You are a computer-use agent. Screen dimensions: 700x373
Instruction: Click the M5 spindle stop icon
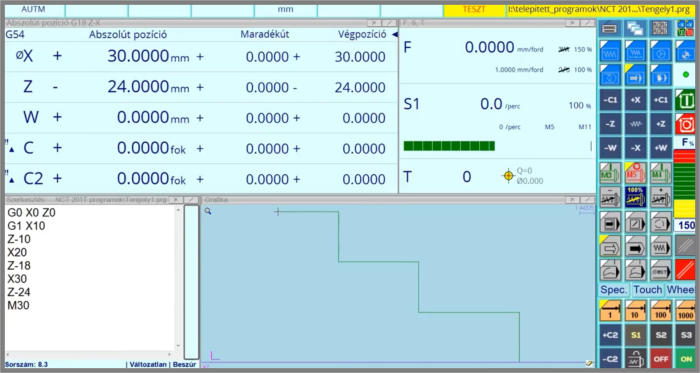tap(635, 173)
